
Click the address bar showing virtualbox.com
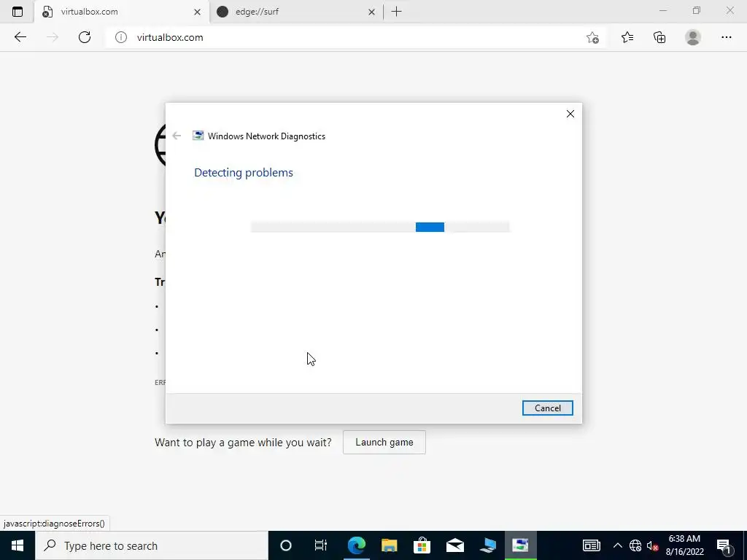[x=355, y=37]
